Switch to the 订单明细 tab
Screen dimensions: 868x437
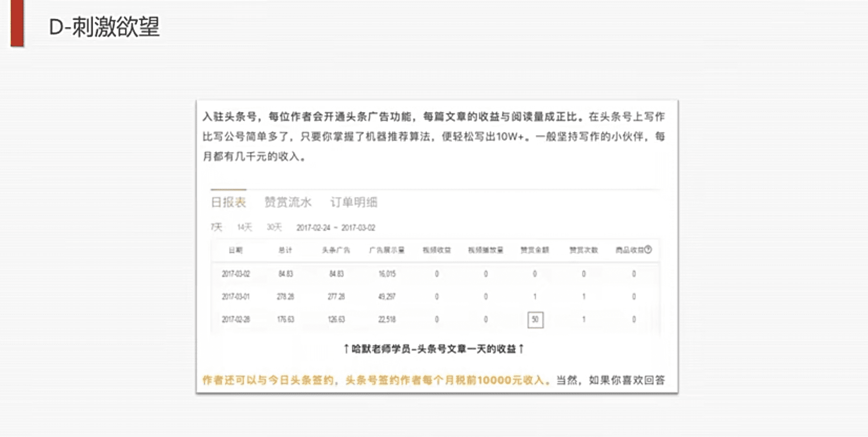tap(354, 202)
